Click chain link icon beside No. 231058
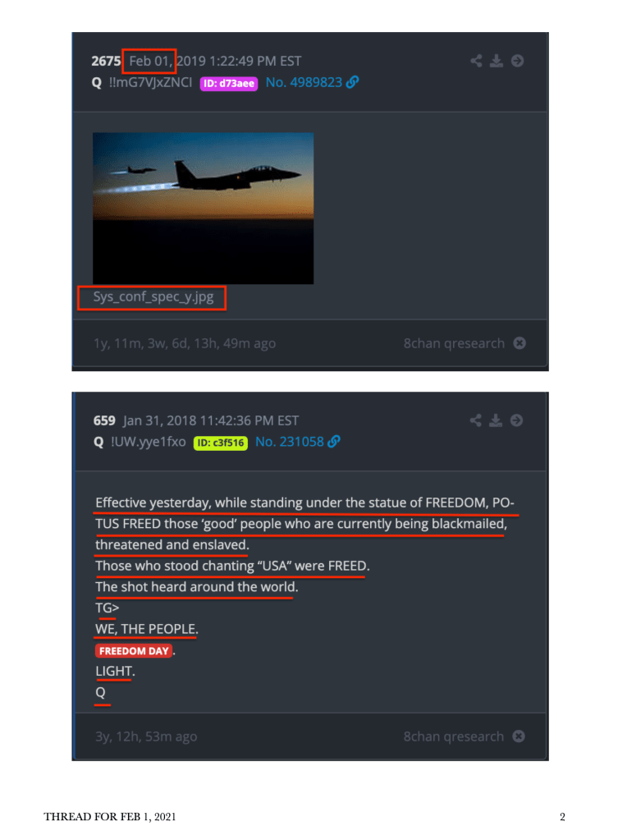 pos(334,442)
